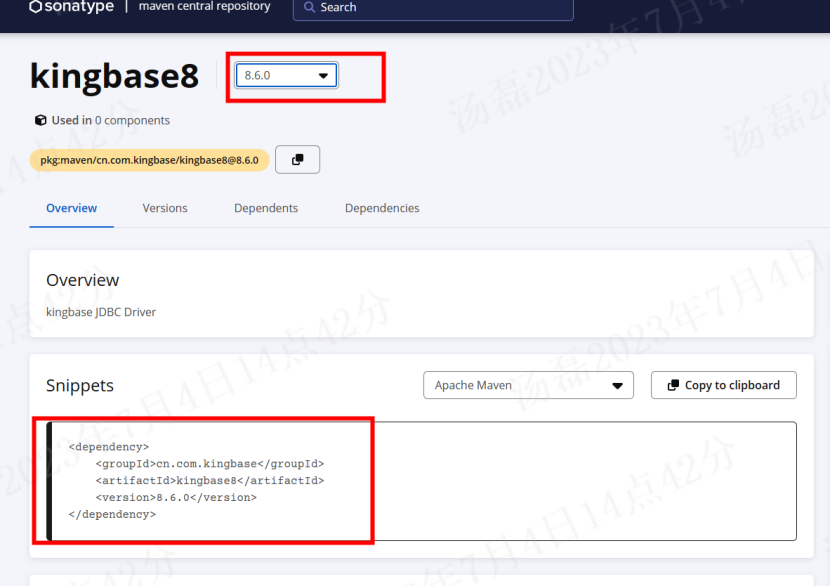Click the closing dependency tag line
The image size is (830, 586).
click(x=112, y=515)
